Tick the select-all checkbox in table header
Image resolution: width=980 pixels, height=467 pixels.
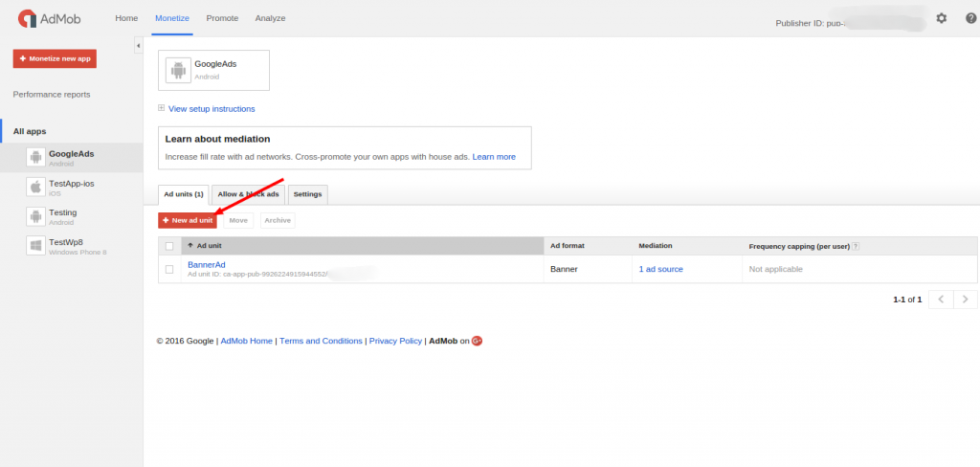(169, 246)
